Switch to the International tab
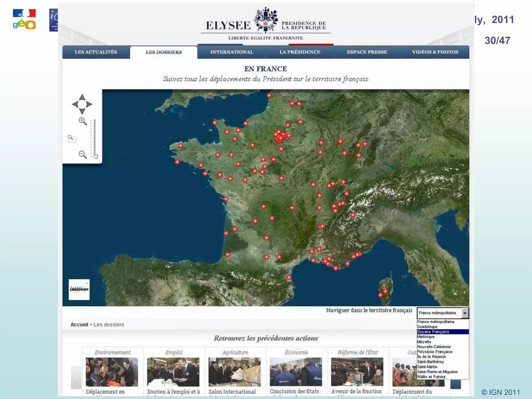This screenshot has height=399, width=532. click(x=232, y=52)
